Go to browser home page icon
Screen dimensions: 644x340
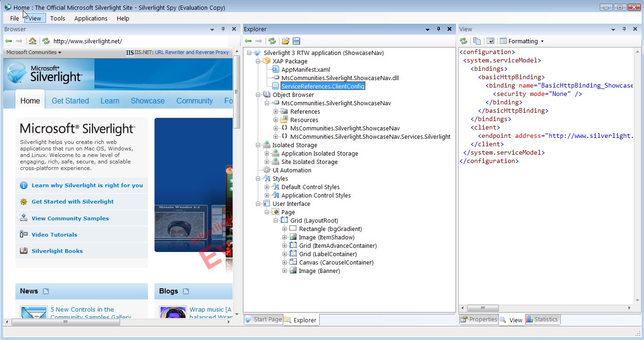[x=33, y=41]
